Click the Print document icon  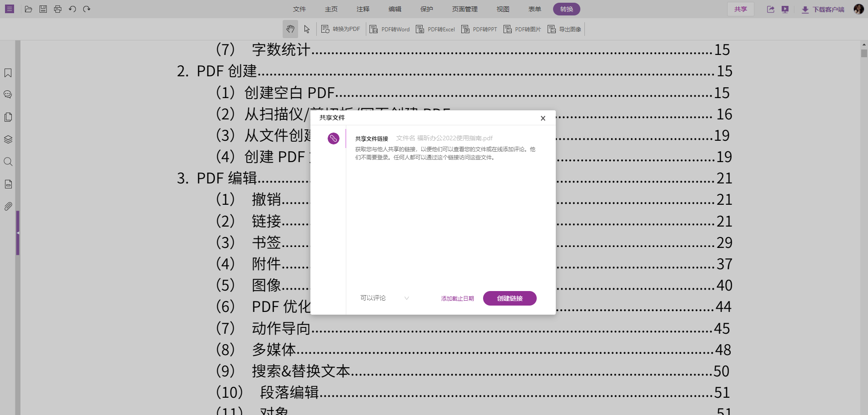(58, 9)
